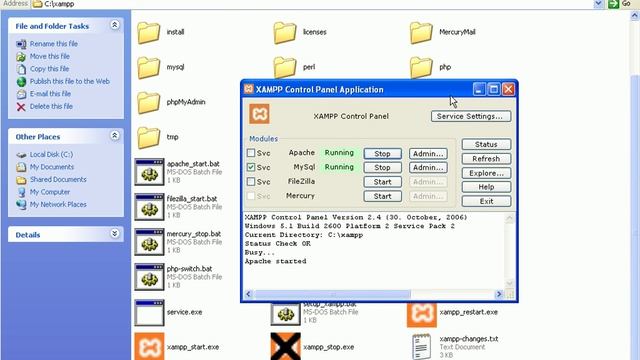Click the Go arrow icon in address bar

pyautogui.click(x=613, y=4)
